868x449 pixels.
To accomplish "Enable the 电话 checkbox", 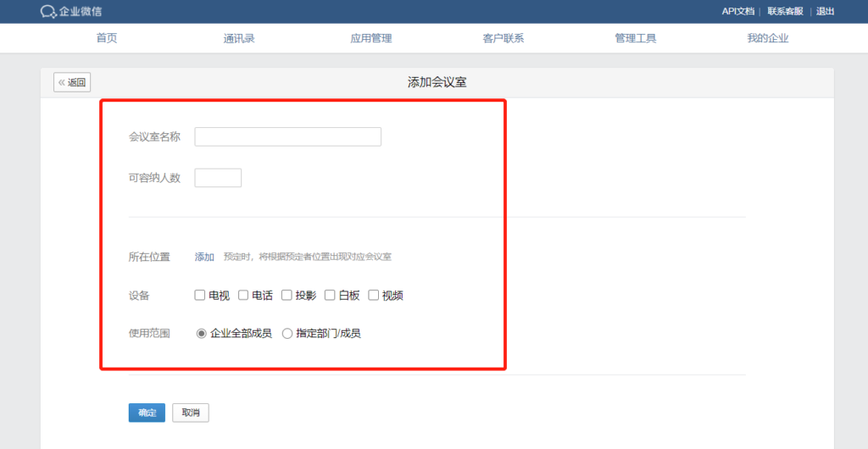I will coord(243,296).
